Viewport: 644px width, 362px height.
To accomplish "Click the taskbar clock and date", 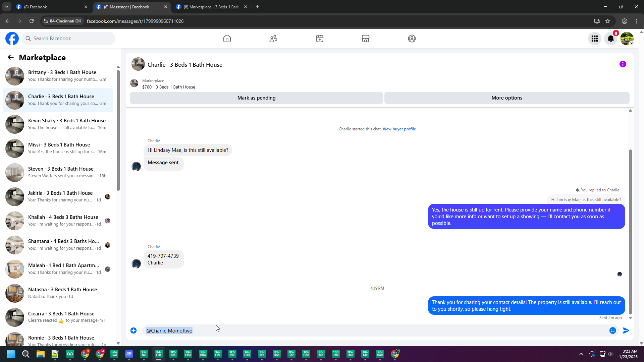I will [628, 354].
